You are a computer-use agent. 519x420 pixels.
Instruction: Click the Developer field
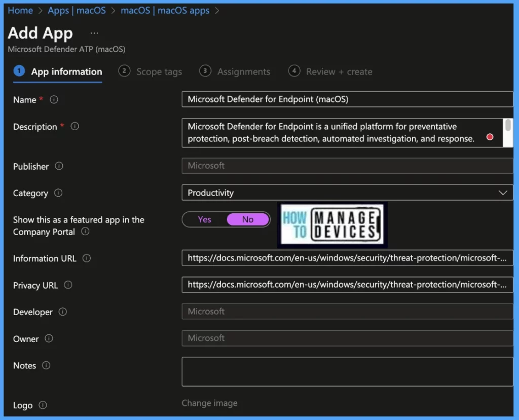[347, 312]
